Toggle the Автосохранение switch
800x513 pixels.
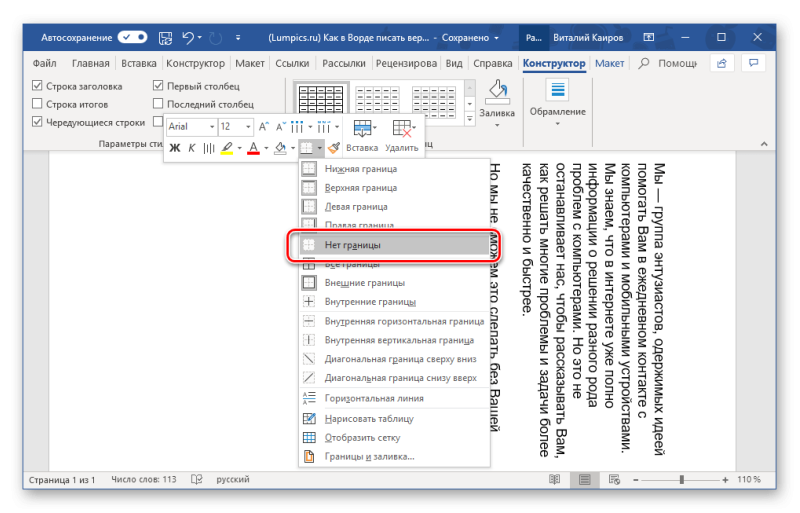coord(132,37)
